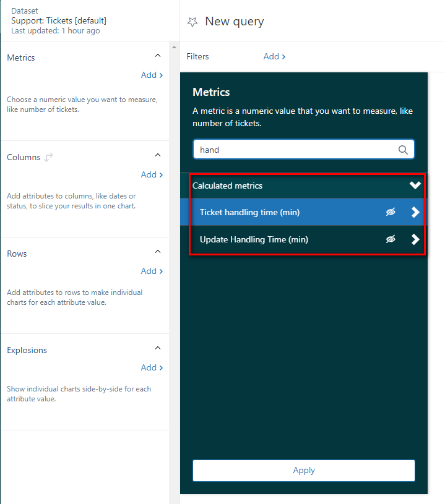The image size is (445, 504).
Task: Click the star icon beside New query
Action: pos(192,22)
